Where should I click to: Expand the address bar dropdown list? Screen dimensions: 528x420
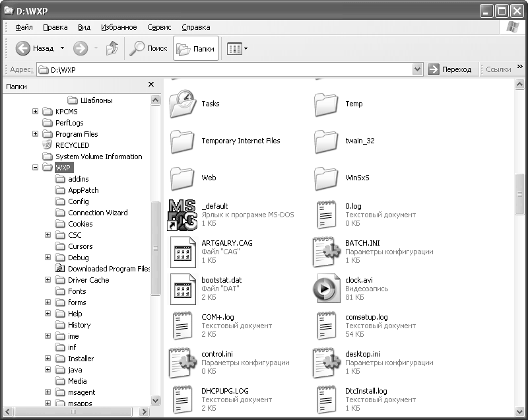pyautogui.click(x=417, y=69)
